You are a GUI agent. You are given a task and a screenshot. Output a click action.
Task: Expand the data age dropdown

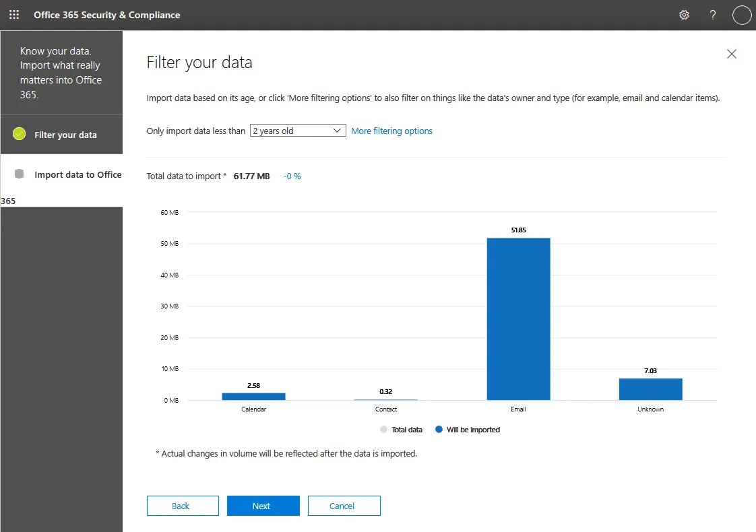(297, 131)
